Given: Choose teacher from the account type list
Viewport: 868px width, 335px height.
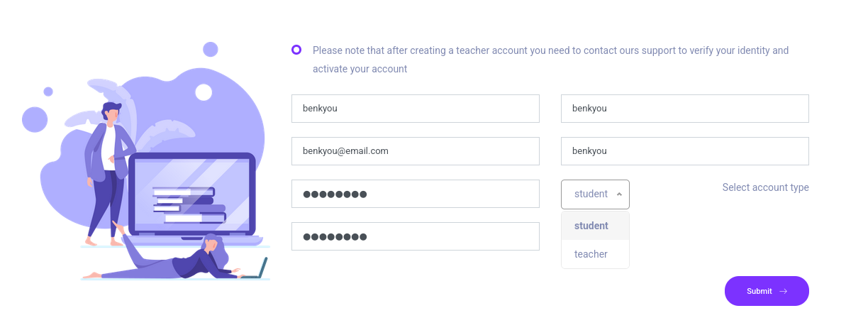Looking at the screenshot, I should pyautogui.click(x=591, y=254).
